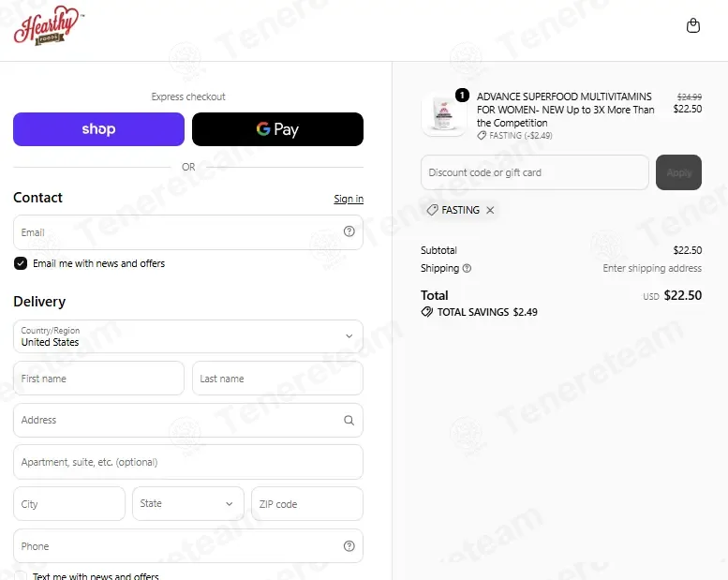Image resolution: width=728 pixels, height=580 pixels.
Task: Pay with Shop Pay express button
Action: [98, 129]
